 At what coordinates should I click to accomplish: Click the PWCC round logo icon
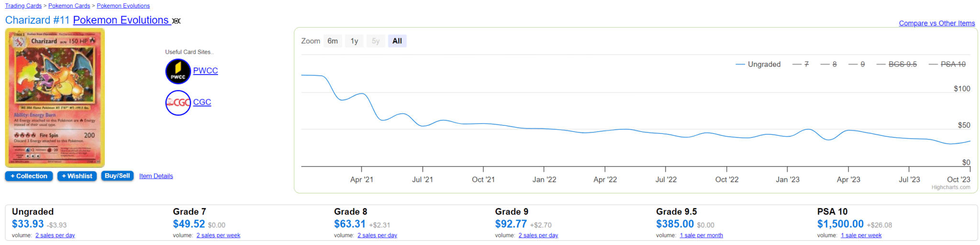click(x=178, y=71)
